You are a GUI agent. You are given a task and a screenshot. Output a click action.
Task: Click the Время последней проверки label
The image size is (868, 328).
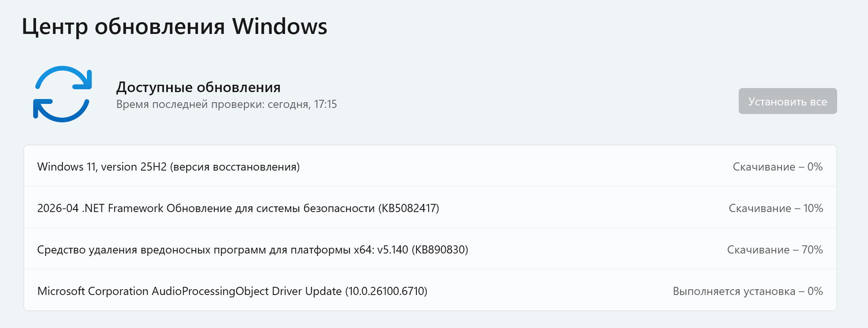[x=190, y=104]
